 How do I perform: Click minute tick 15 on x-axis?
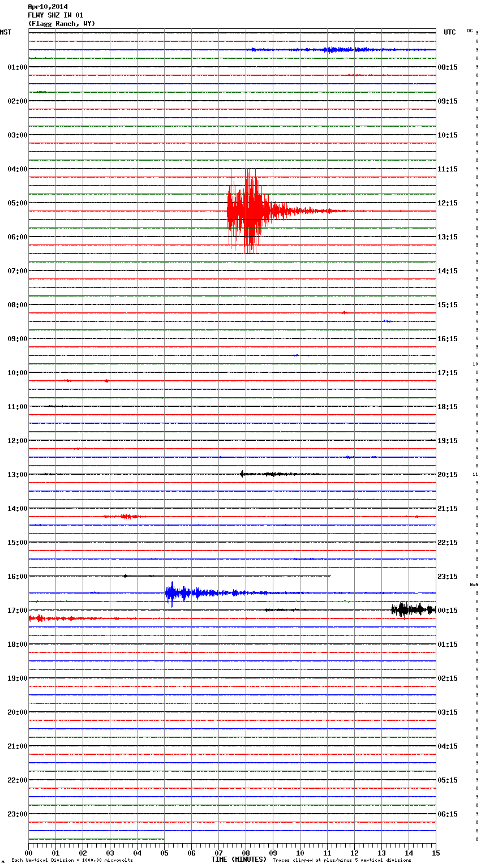(436, 853)
